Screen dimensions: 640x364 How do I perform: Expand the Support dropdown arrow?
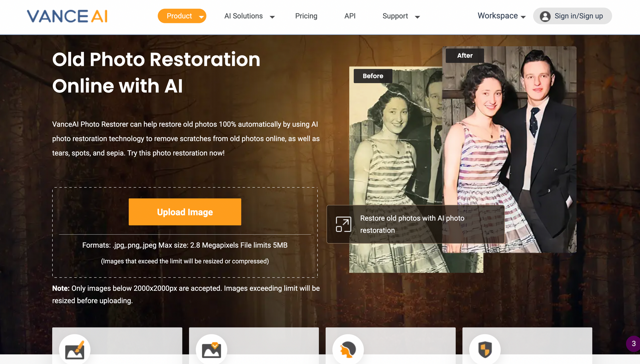417,17
